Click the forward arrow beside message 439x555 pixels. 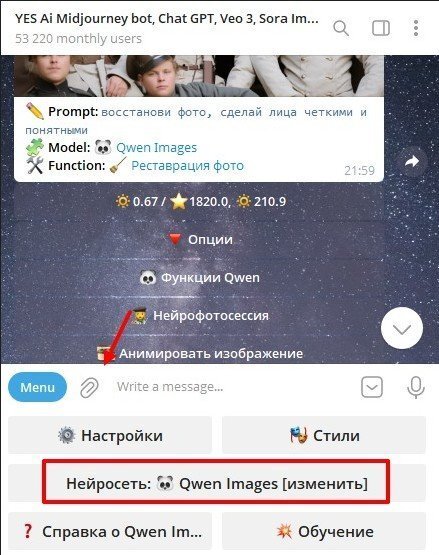(x=411, y=161)
